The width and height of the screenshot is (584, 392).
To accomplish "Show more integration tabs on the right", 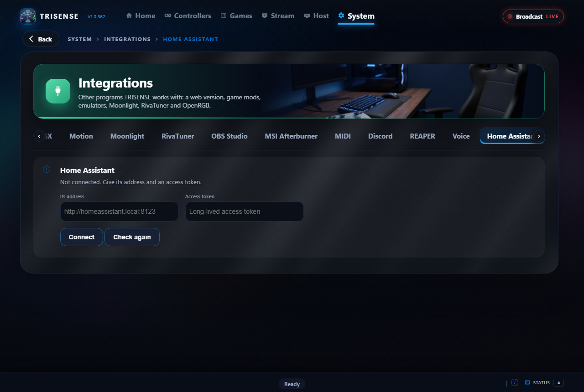I will point(539,136).
